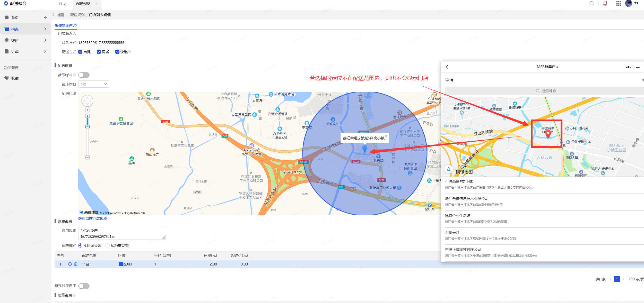Click help icon next to 续重设置

click(x=74, y=295)
